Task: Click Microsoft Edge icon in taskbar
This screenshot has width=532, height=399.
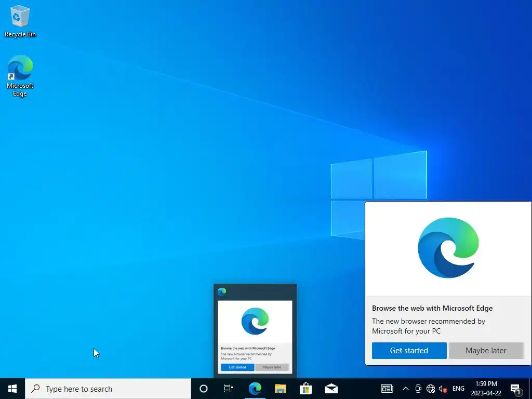Action: tap(255, 389)
